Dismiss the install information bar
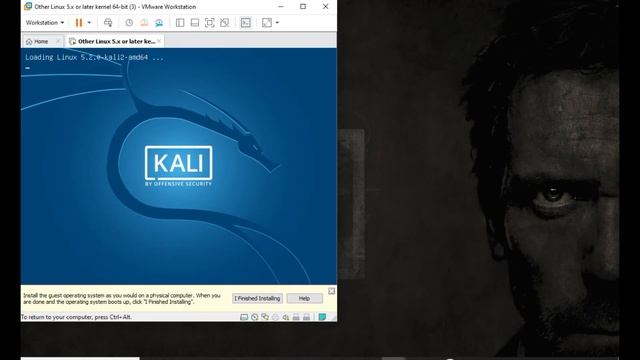Image resolution: width=640 pixels, height=360 pixels. click(331, 291)
